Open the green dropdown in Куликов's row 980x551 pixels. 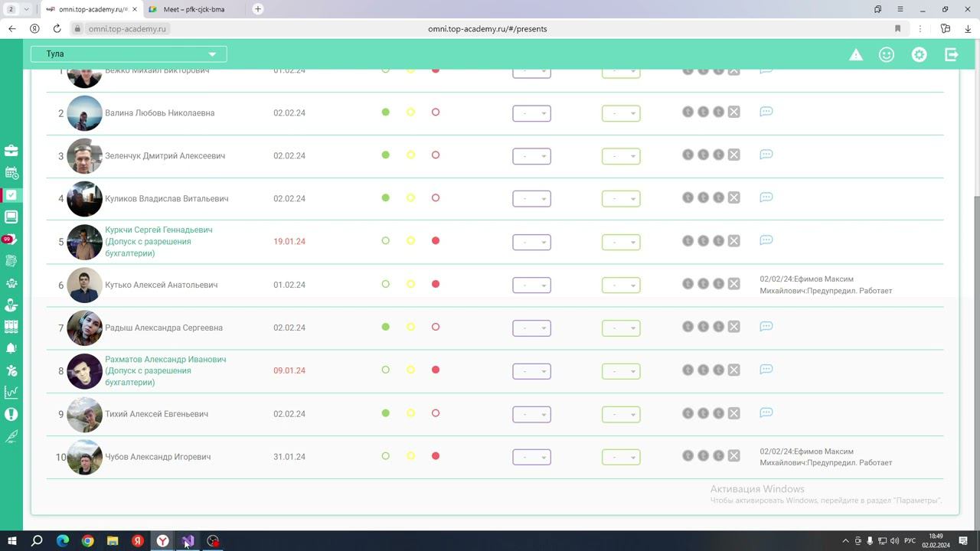621,199
